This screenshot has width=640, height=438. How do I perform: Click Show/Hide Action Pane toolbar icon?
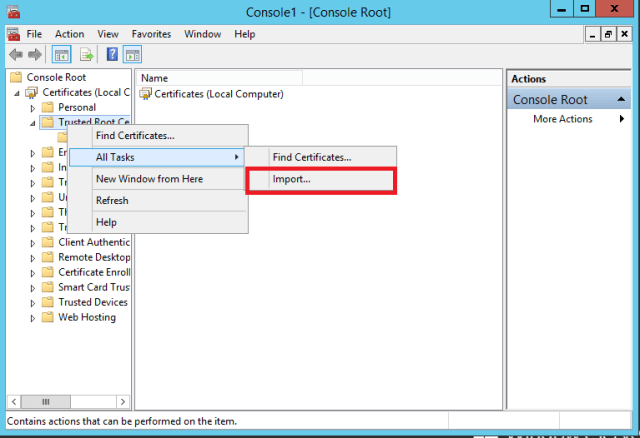(x=132, y=54)
